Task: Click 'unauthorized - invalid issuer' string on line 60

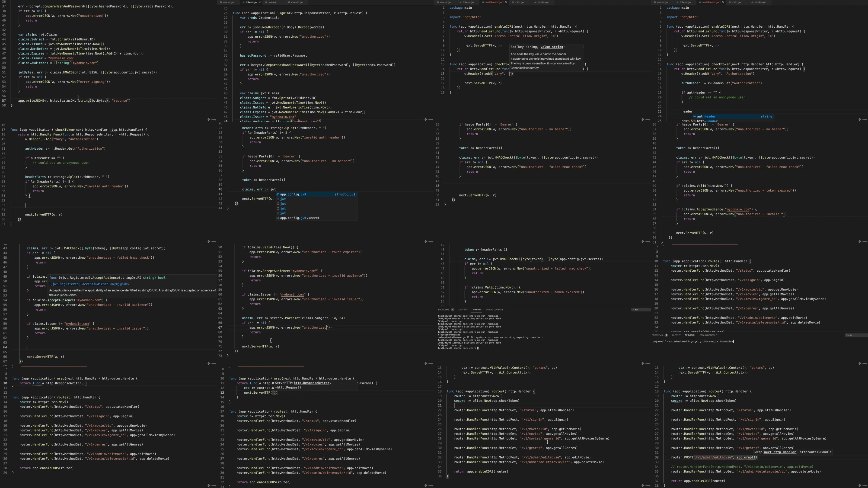Action: [116, 328]
